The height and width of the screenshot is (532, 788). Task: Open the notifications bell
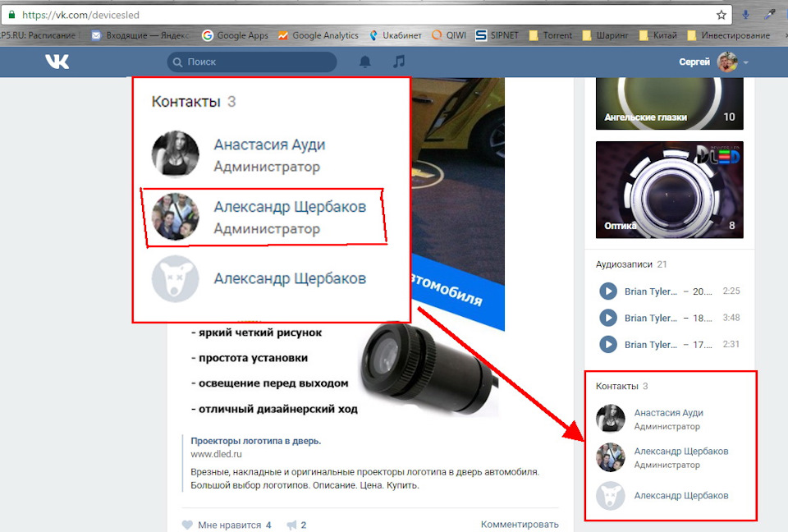pos(365,62)
